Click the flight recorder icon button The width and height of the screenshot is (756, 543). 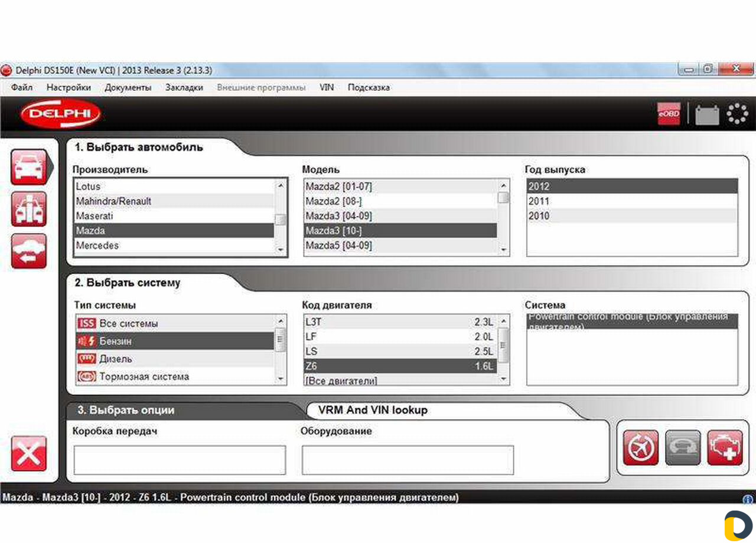point(641,447)
